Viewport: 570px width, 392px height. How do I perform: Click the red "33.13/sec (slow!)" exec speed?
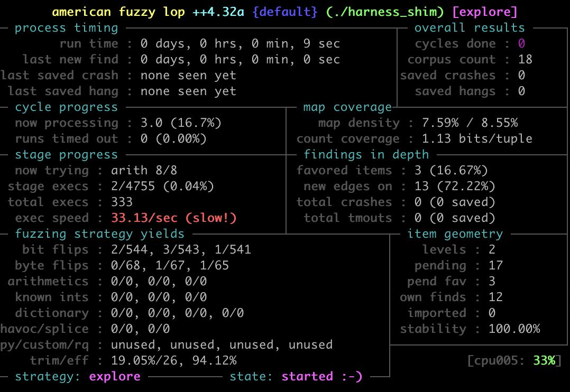pyautogui.click(x=174, y=218)
